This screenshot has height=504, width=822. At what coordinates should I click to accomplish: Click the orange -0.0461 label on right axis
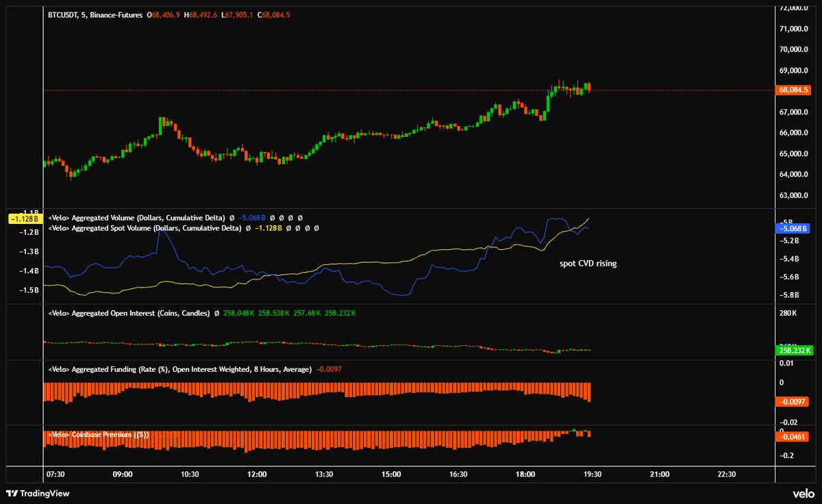793,436
